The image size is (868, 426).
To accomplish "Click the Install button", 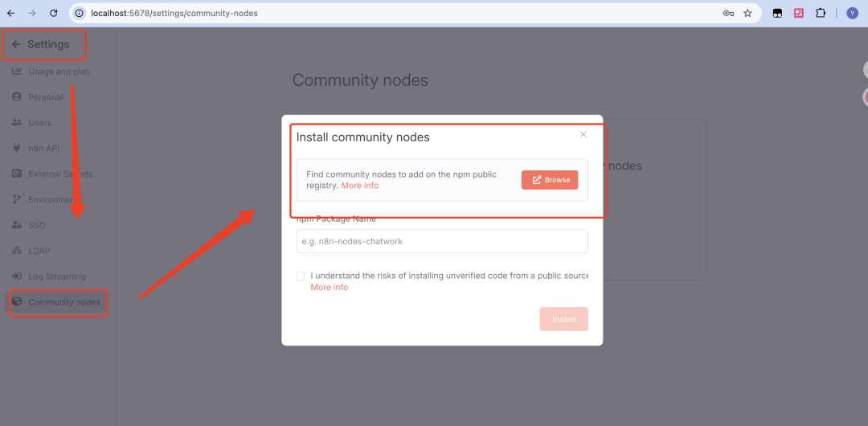I will pos(563,319).
